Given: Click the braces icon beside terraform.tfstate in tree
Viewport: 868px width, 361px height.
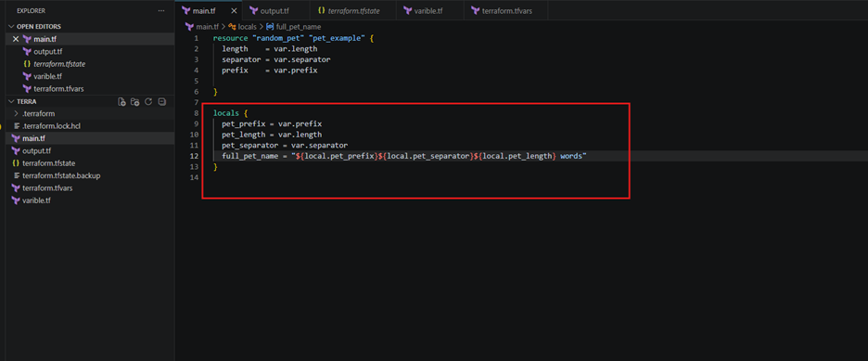Looking at the screenshot, I should [16, 163].
